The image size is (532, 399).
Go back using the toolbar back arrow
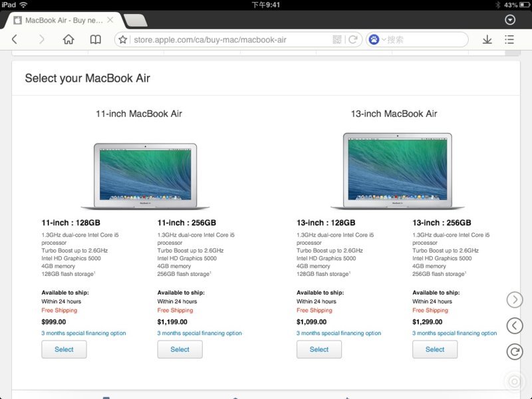pyautogui.click(x=15, y=40)
